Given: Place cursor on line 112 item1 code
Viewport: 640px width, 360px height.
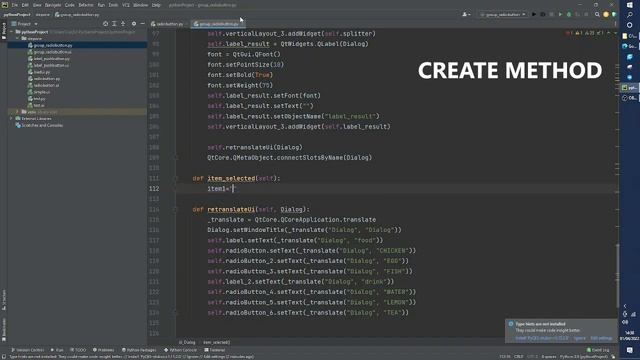Looking at the screenshot, I should 222,189.
